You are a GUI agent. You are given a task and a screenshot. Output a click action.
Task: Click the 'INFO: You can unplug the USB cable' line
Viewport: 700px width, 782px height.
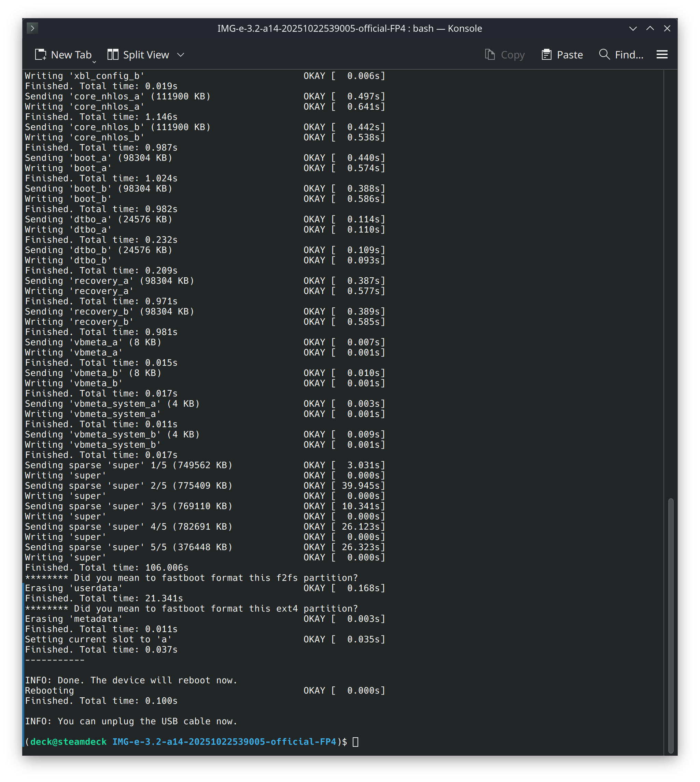[131, 721]
